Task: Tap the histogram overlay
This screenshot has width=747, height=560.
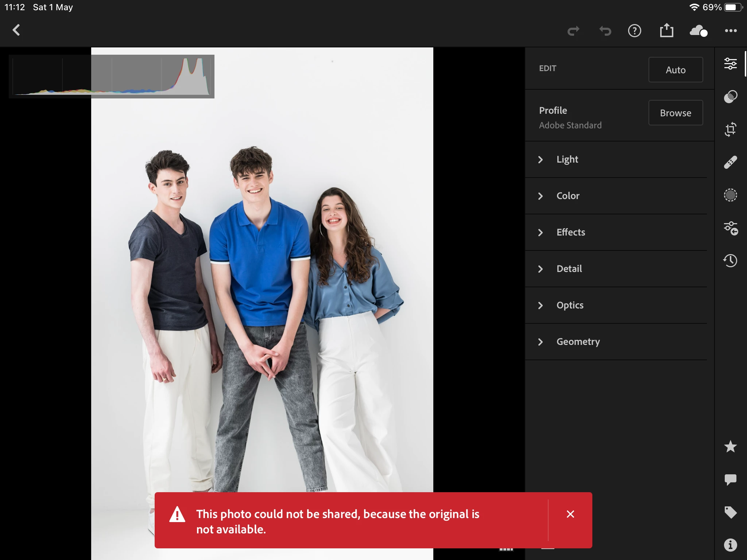Action: click(112, 77)
